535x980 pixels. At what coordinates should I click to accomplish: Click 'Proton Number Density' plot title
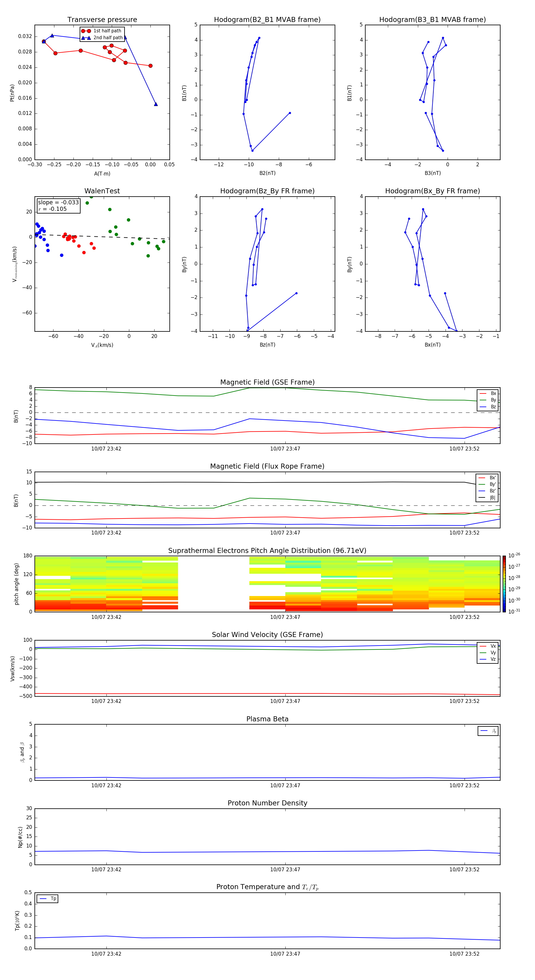pos(267,803)
